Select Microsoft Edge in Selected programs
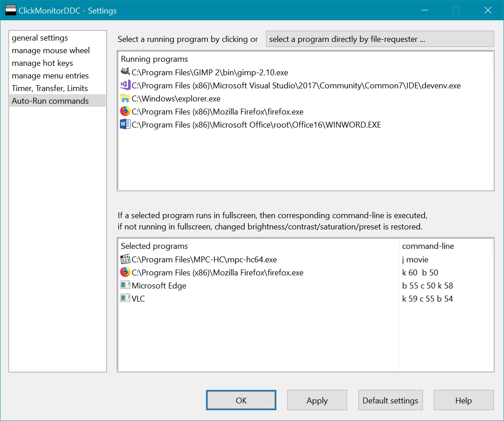This screenshot has height=421, width=504. coord(159,286)
